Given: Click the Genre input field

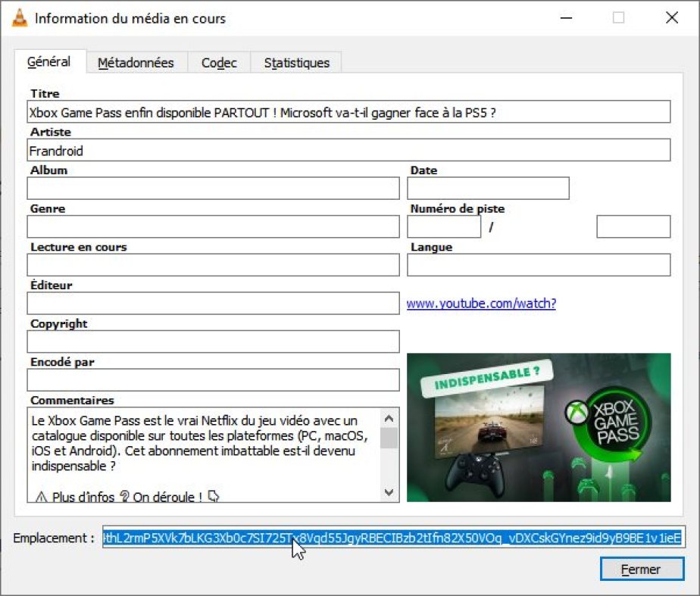Looking at the screenshot, I should coord(213,226).
